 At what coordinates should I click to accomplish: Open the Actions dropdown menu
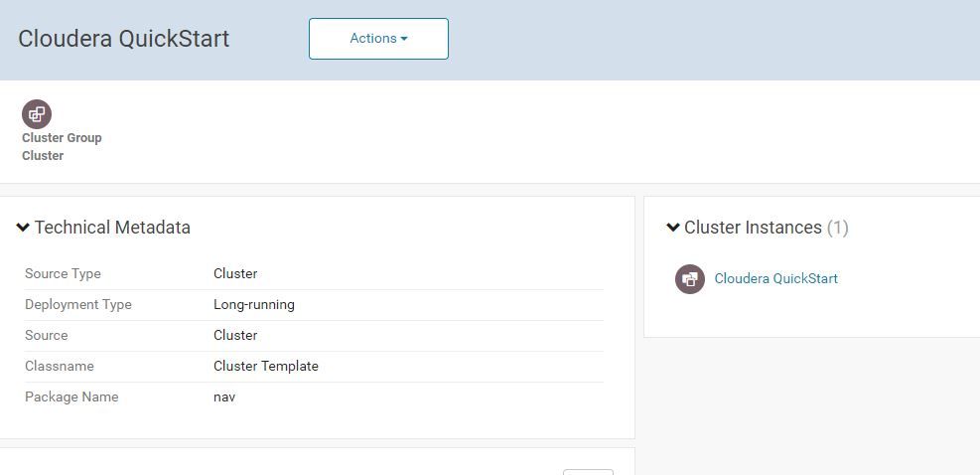coord(378,39)
